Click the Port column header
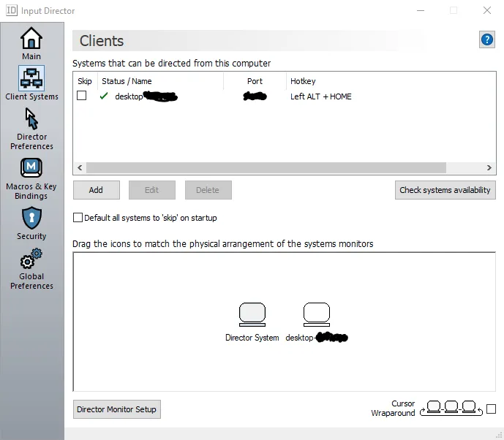 click(x=255, y=81)
